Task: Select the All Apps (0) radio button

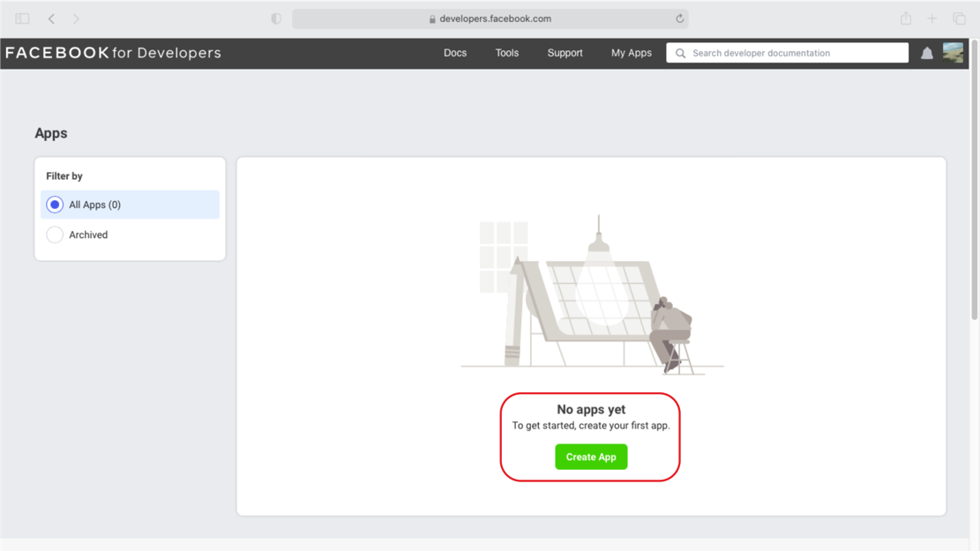Action: (x=55, y=205)
